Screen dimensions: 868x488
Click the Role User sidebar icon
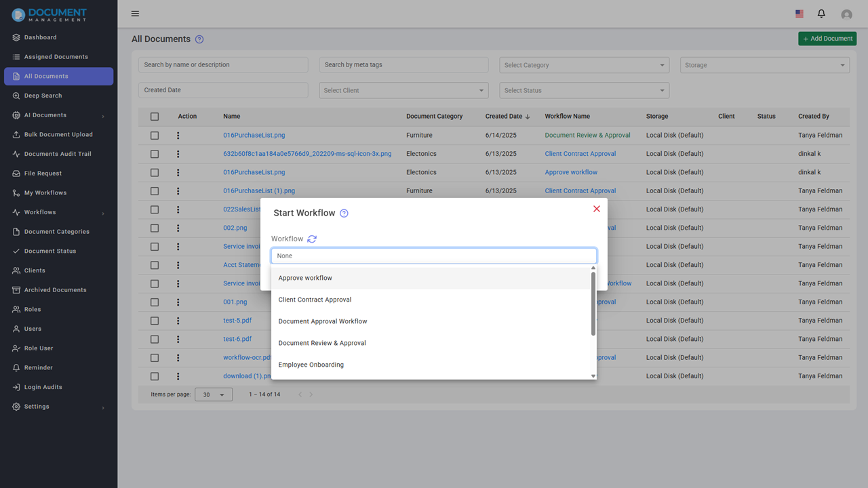16,348
